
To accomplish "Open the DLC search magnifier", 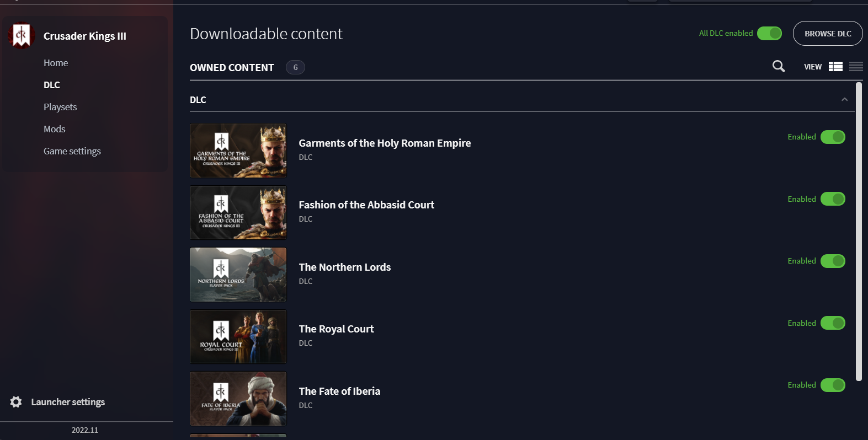I will (x=779, y=67).
